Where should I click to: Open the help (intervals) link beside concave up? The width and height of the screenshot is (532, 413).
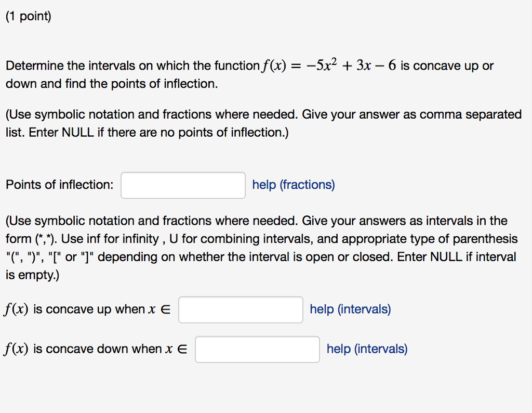(350, 309)
